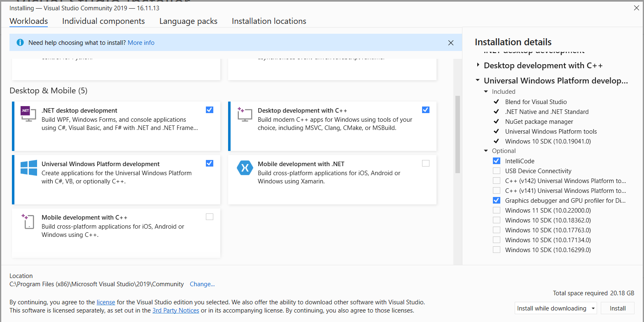Check Mobile development with C++ workload
Screen dimensions: 644x322
(210, 217)
